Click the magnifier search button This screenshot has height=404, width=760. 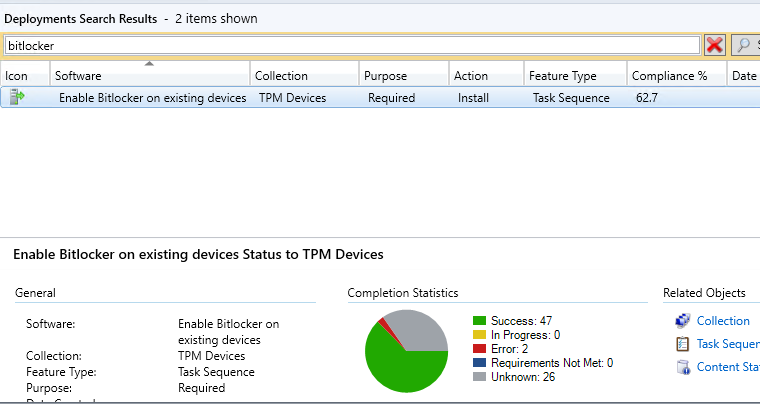point(745,45)
